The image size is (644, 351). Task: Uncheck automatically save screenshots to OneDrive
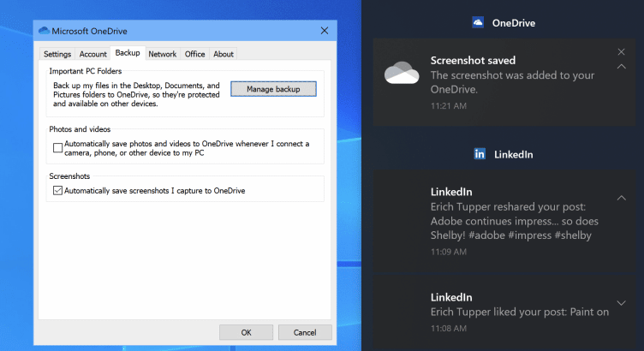pos(58,191)
